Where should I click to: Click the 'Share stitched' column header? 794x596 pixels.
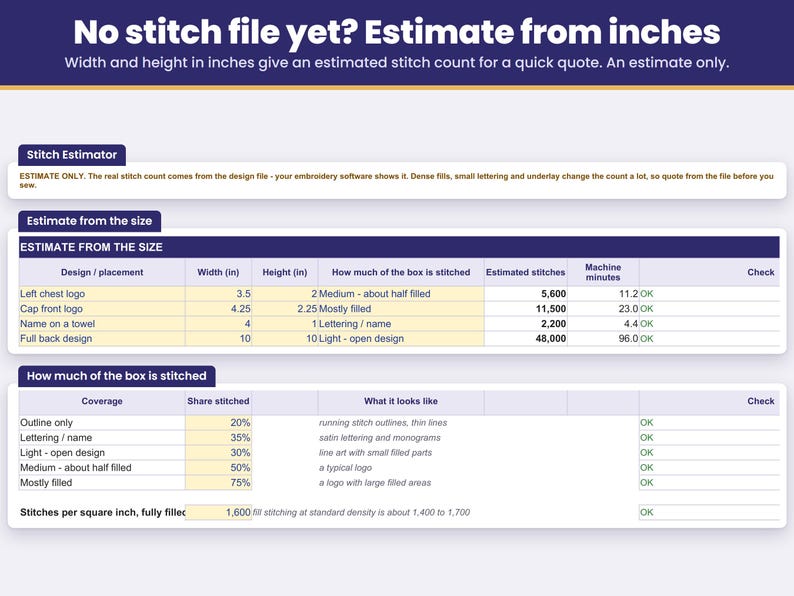218,401
